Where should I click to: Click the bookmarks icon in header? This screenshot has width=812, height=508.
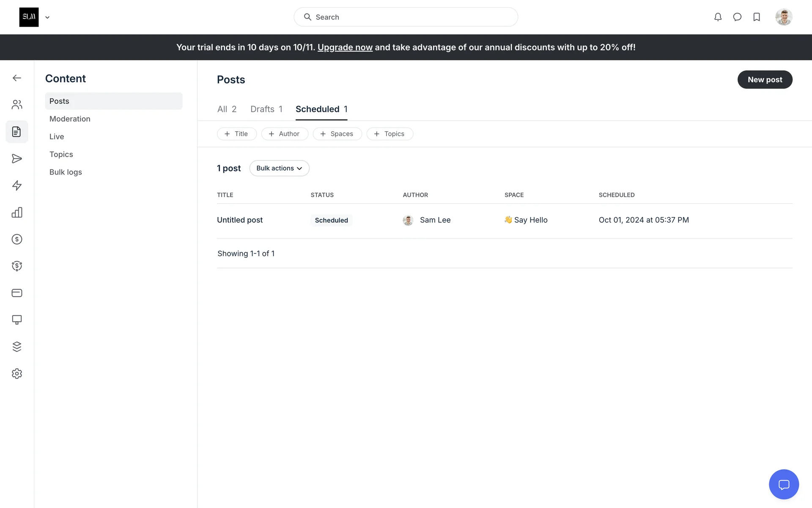[757, 17]
